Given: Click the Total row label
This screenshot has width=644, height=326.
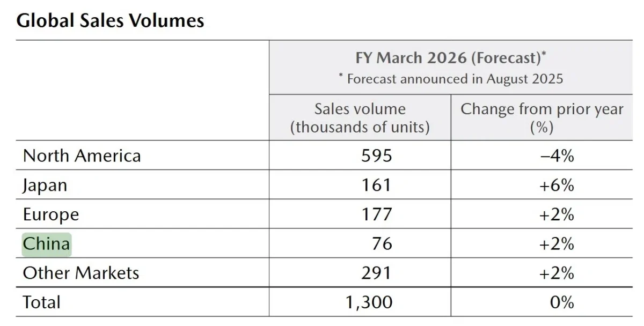Looking at the screenshot, I should (x=42, y=302).
